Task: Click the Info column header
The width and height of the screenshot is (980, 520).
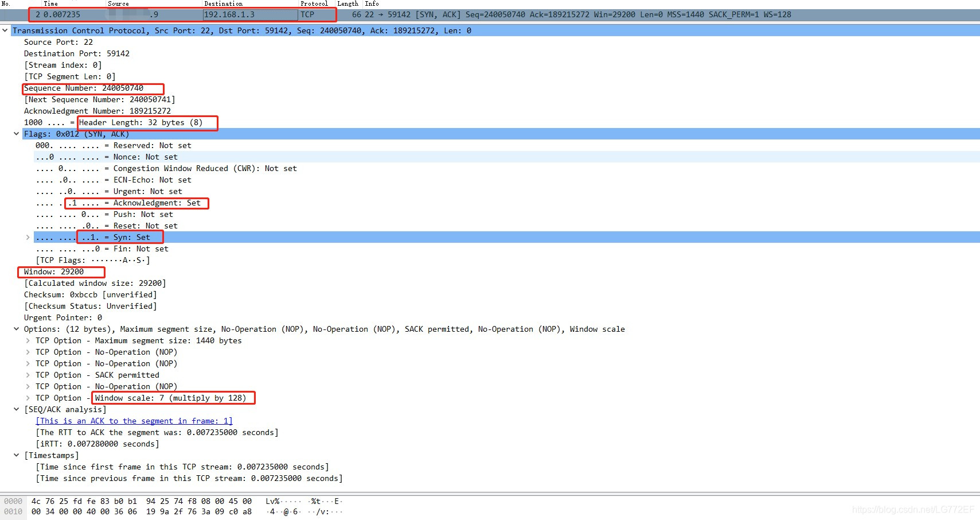Action: coord(372,3)
